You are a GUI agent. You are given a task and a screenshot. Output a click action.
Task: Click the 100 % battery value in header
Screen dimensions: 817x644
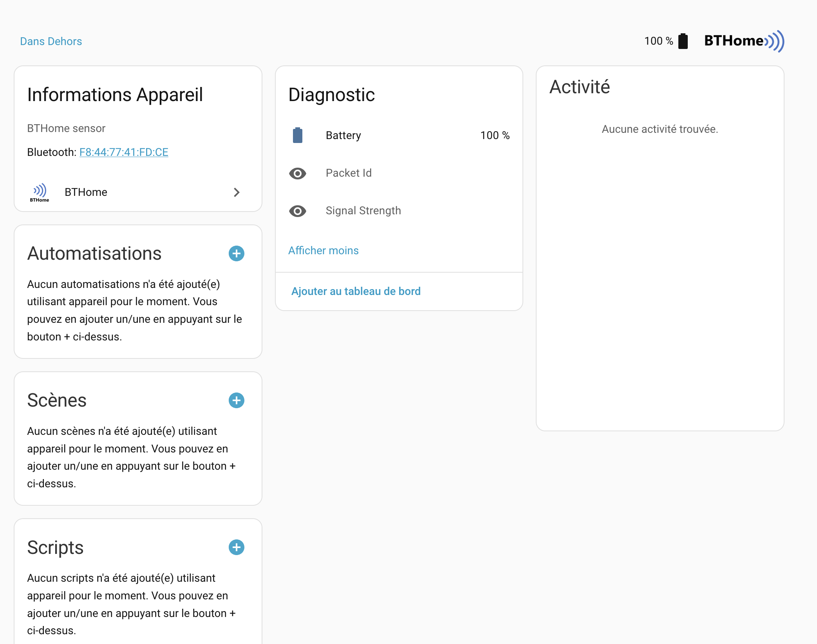(x=658, y=41)
